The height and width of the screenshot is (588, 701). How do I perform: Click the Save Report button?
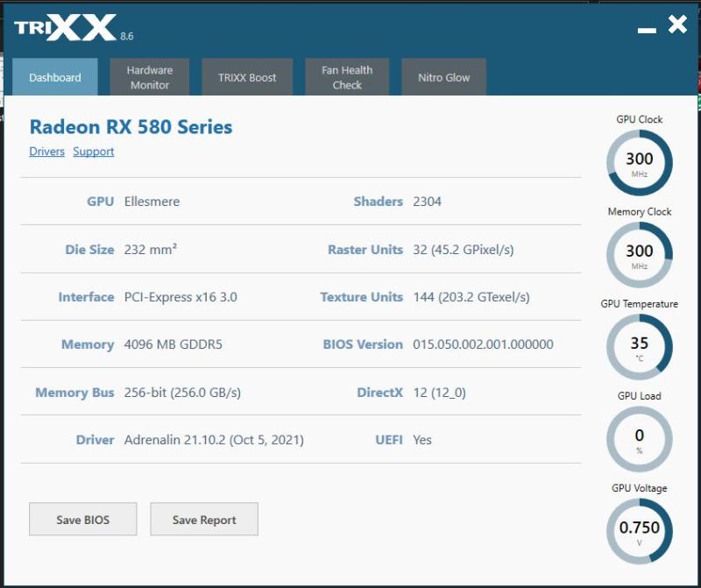point(204,519)
